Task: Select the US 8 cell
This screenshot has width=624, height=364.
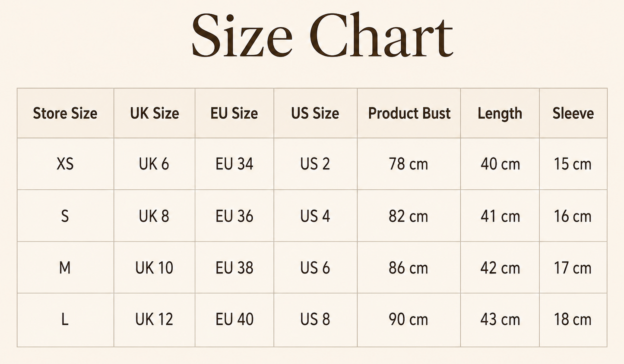Action: coord(315,320)
